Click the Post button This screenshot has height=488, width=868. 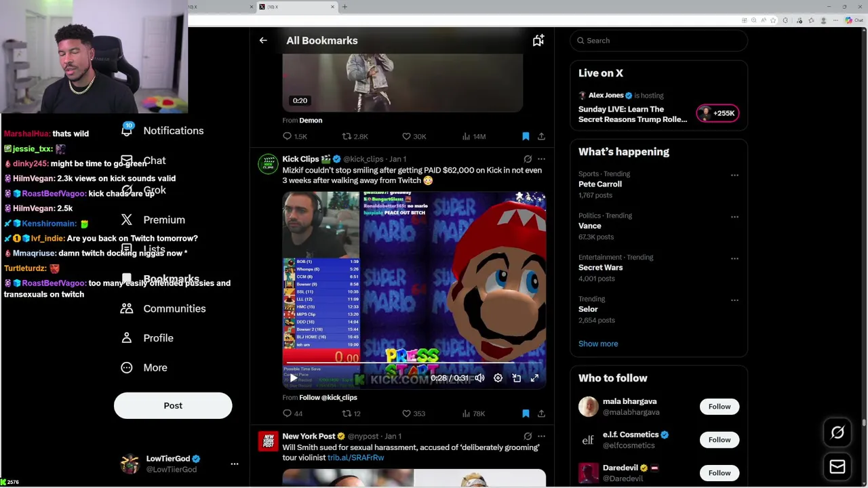pyautogui.click(x=173, y=406)
